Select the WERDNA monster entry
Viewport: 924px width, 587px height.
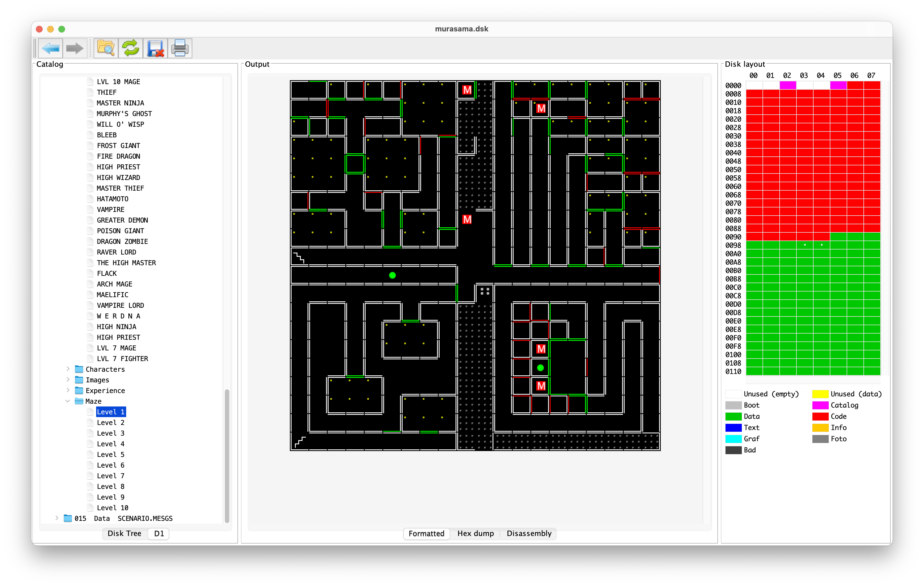click(x=118, y=316)
